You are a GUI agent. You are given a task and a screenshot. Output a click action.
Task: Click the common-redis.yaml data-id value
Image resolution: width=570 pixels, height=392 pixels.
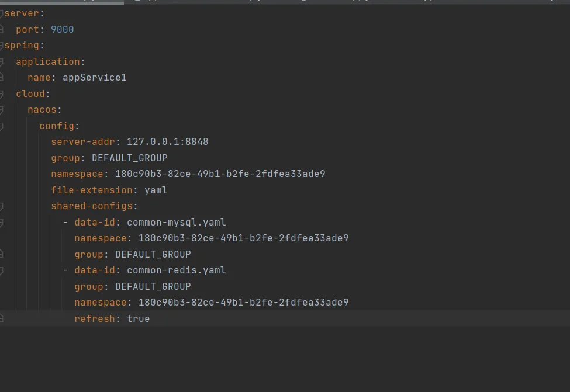[x=176, y=270]
